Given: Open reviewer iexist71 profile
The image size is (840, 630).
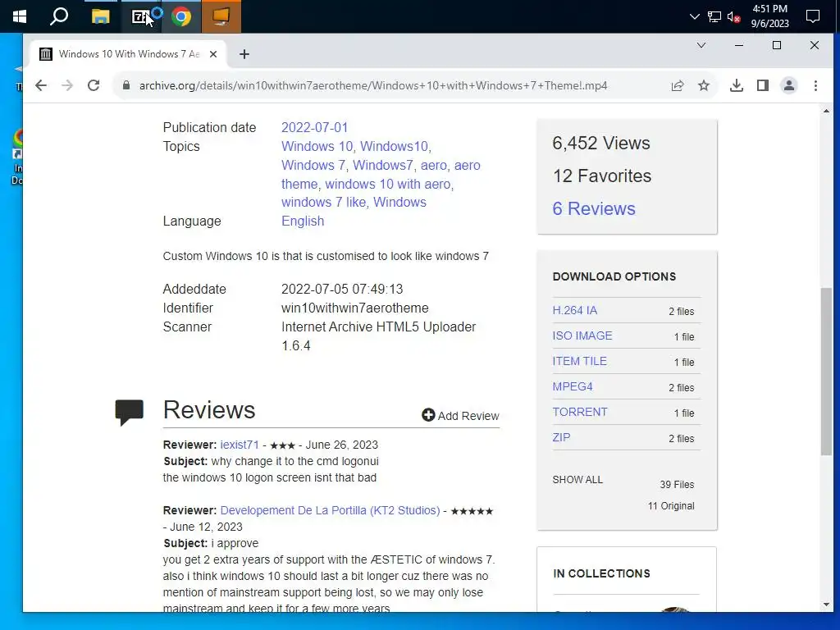Looking at the screenshot, I should point(240,445).
